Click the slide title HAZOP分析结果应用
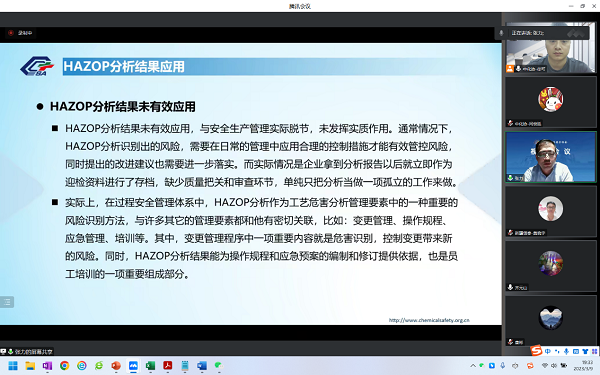This screenshot has width=600, height=375. [x=124, y=67]
